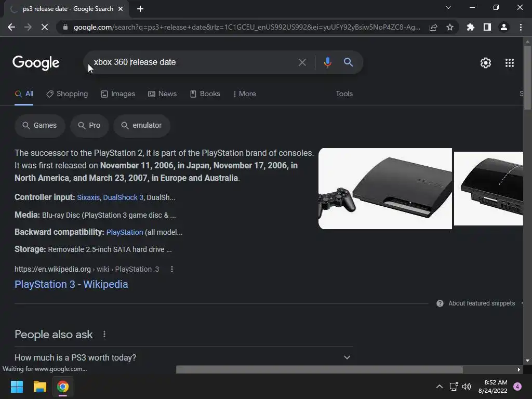Image resolution: width=532 pixels, height=399 pixels.
Task: Click the en.wikipedia.org result URL
Action: [x=87, y=269]
